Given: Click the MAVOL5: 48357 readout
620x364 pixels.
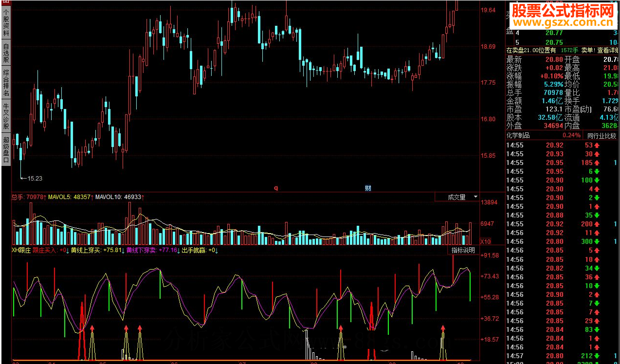Looking at the screenshot, I should (71, 197).
